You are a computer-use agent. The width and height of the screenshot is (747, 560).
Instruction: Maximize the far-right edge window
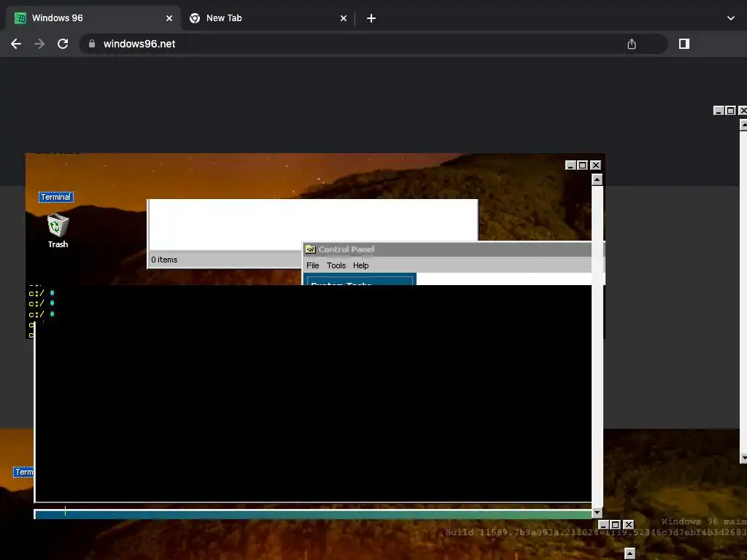(730, 111)
